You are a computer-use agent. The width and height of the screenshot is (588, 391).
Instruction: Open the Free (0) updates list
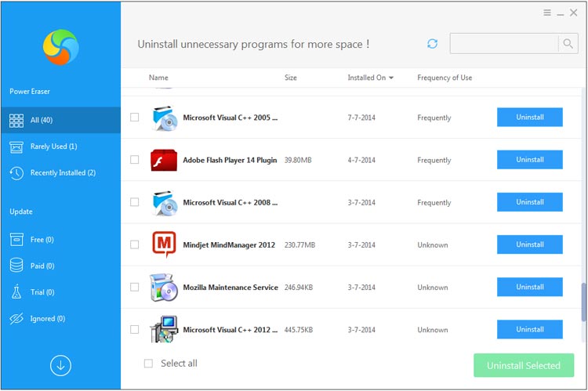click(x=60, y=240)
